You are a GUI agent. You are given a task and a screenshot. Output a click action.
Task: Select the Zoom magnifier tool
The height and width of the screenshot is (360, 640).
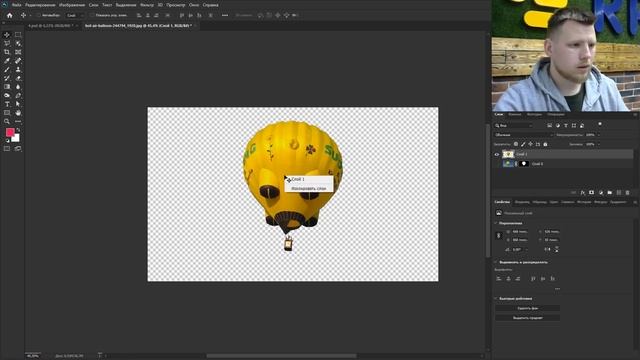point(7,121)
